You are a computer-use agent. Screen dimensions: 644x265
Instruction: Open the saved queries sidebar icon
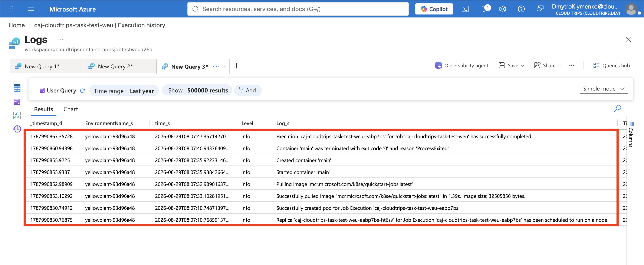point(17,102)
